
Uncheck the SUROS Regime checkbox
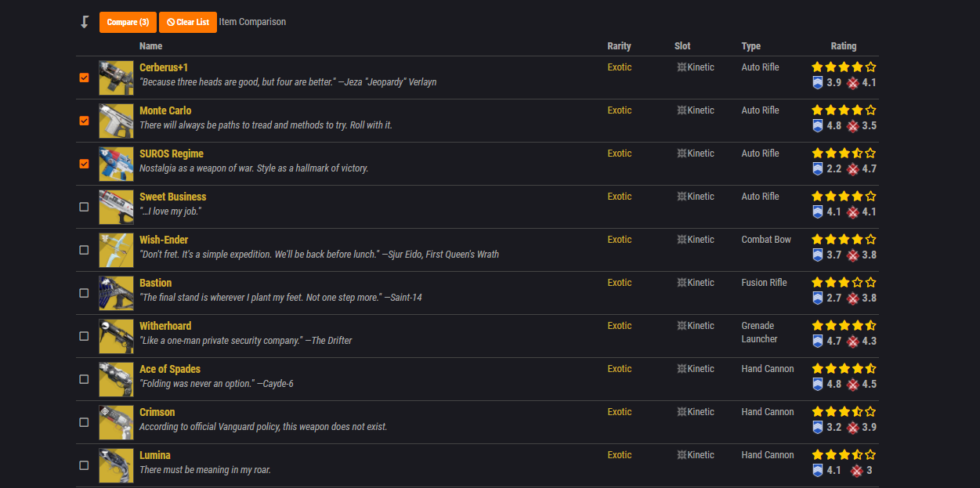84,164
